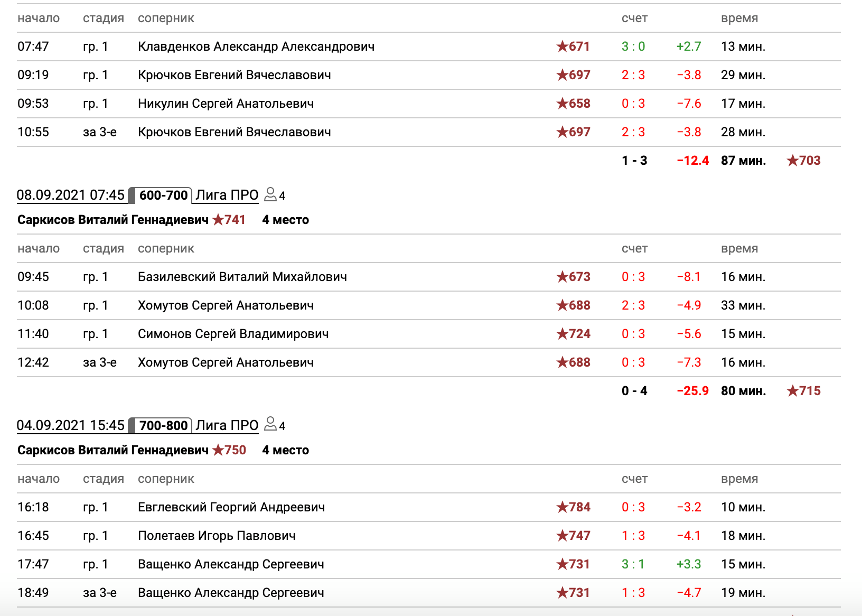Click the star rating 741 beside Саркисов
Screen dimensions: 862x616
(x=229, y=220)
